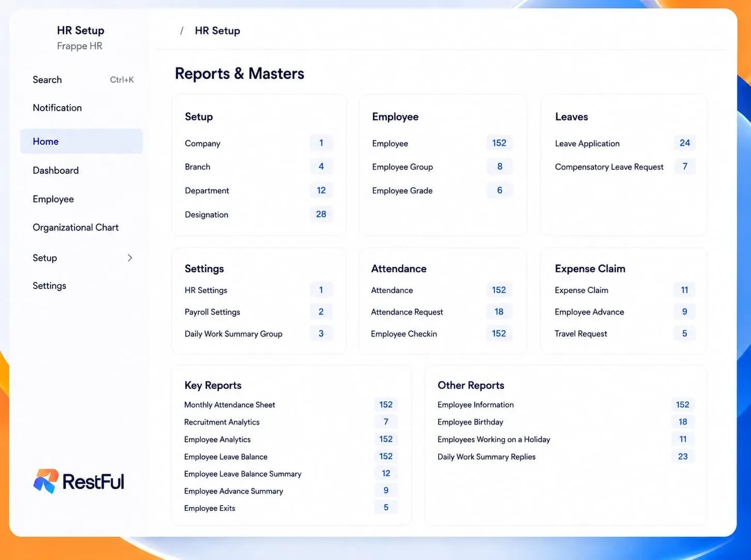
Task: Select Home in the sidebar
Action: [81, 141]
